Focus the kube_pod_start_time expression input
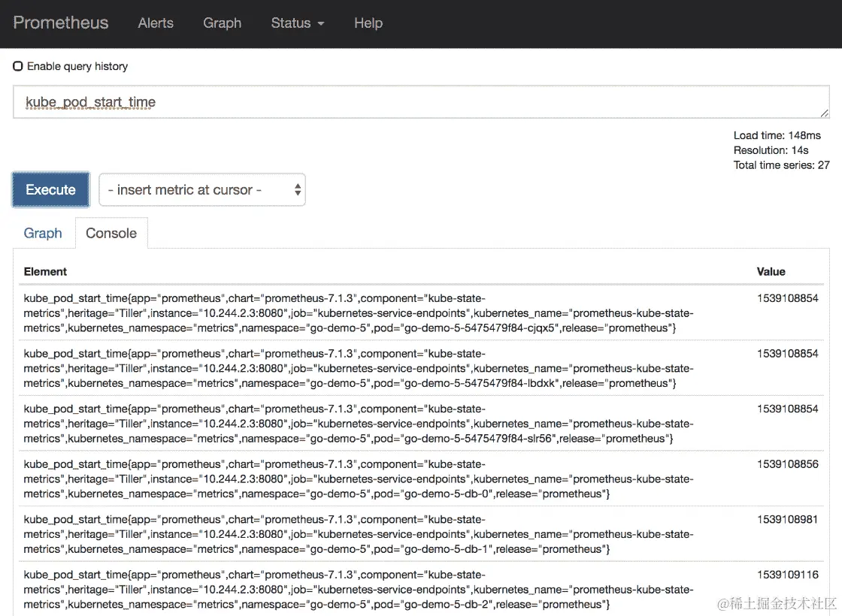 tap(421, 102)
